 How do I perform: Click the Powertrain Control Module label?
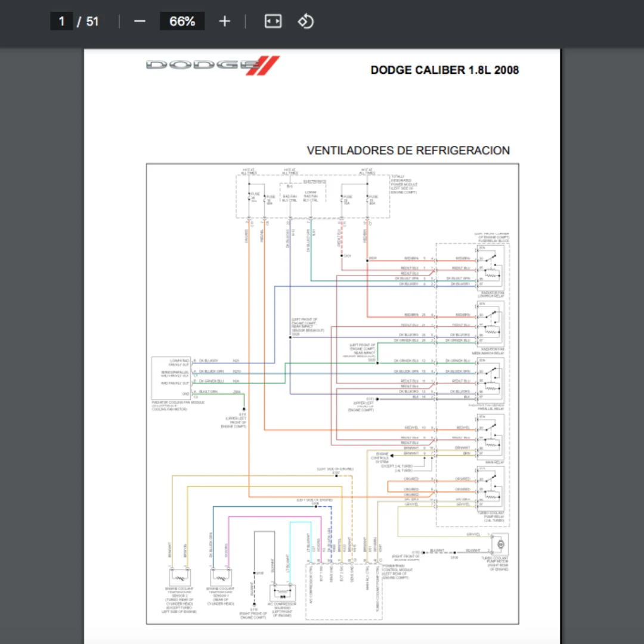click(x=397, y=572)
